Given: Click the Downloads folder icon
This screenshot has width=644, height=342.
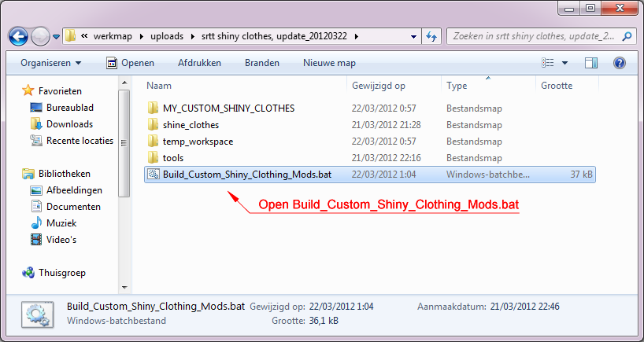Looking at the screenshot, I should 36,124.
